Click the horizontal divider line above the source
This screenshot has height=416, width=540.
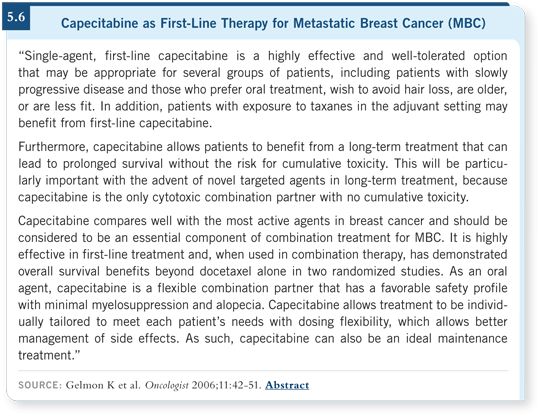[x=263, y=371]
